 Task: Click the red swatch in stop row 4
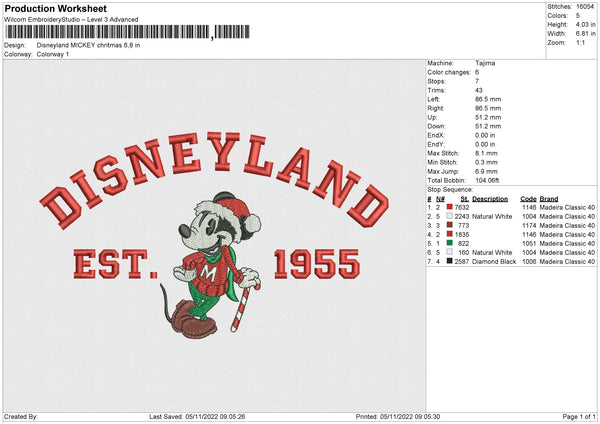450,234
